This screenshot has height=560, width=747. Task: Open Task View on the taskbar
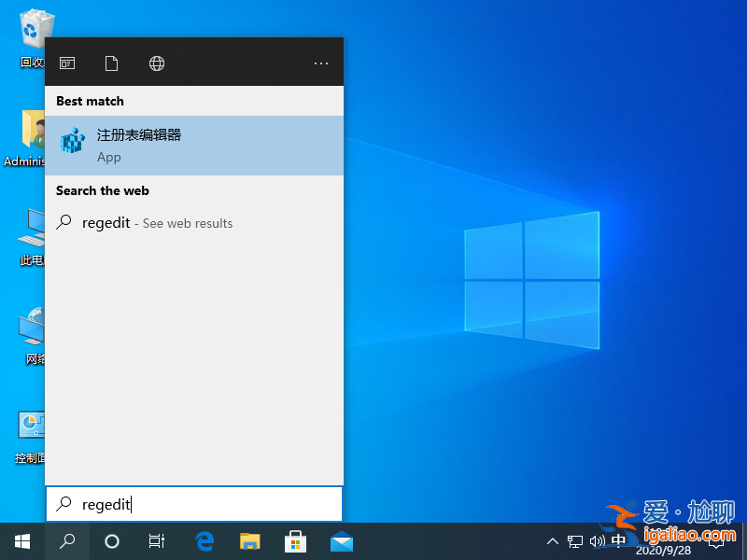(x=156, y=541)
